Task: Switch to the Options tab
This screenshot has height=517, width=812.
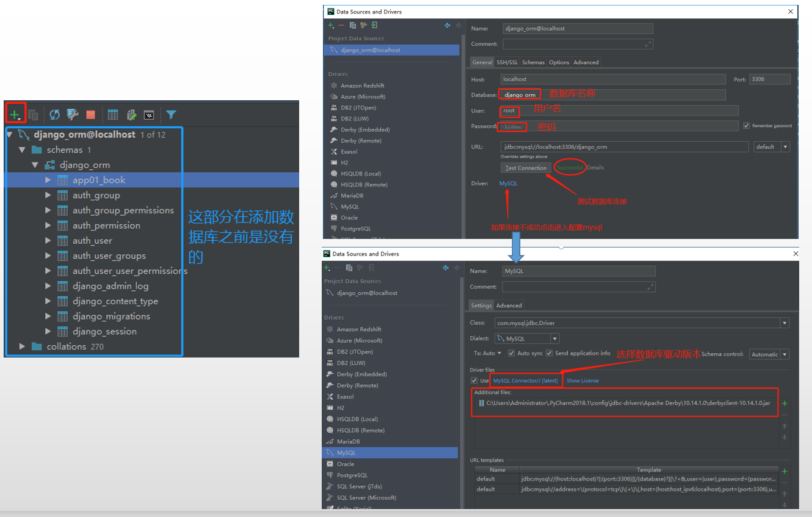Action: 559,62
